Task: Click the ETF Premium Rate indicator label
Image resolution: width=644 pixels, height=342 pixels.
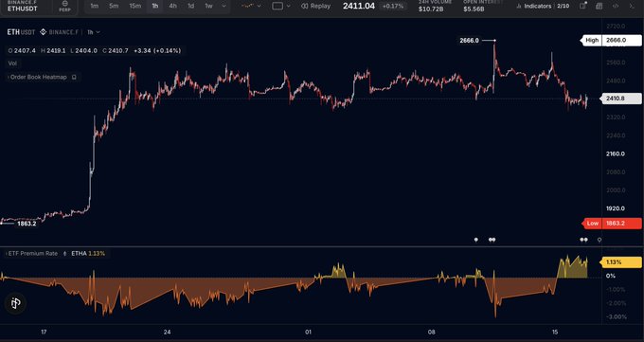Action: 34,254
